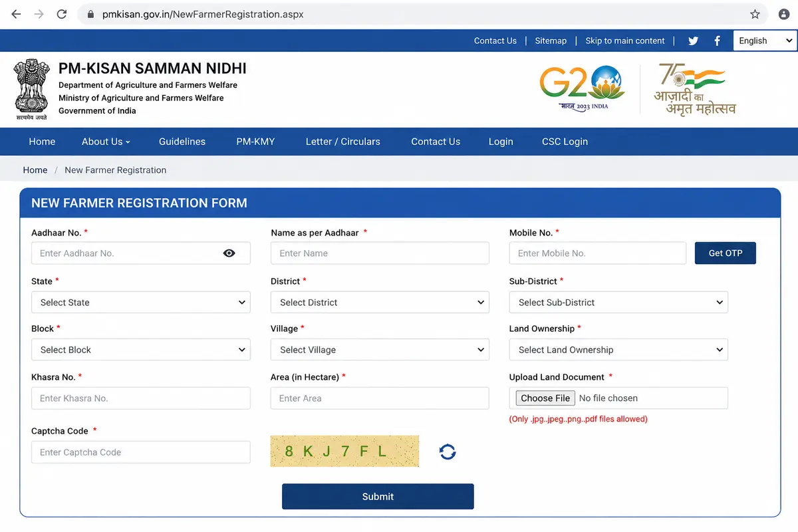Click the Submit button
798x532 pixels.
click(378, 497)
